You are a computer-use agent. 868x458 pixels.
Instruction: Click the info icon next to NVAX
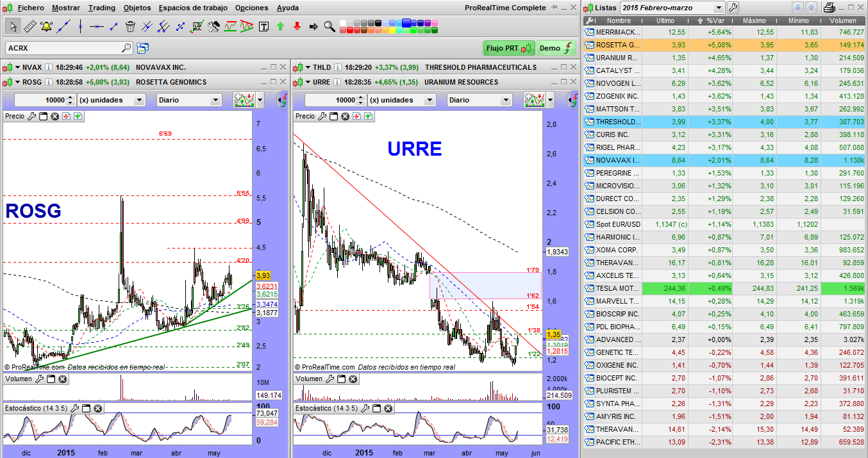tap(48, 67)
